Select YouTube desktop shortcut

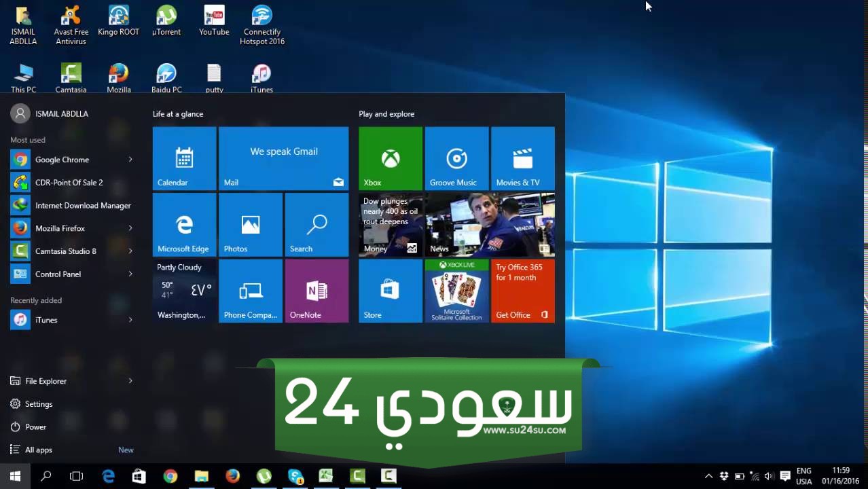click(214, 21)
